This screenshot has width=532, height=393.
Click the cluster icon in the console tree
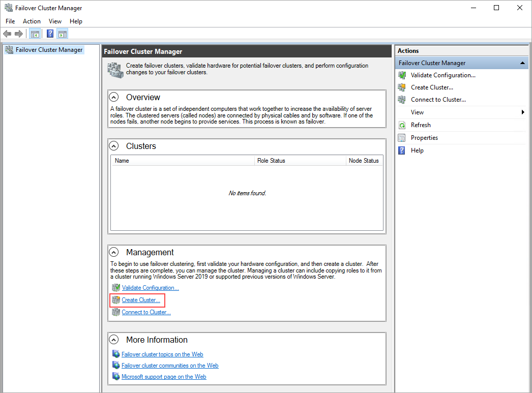coord(10,50)
